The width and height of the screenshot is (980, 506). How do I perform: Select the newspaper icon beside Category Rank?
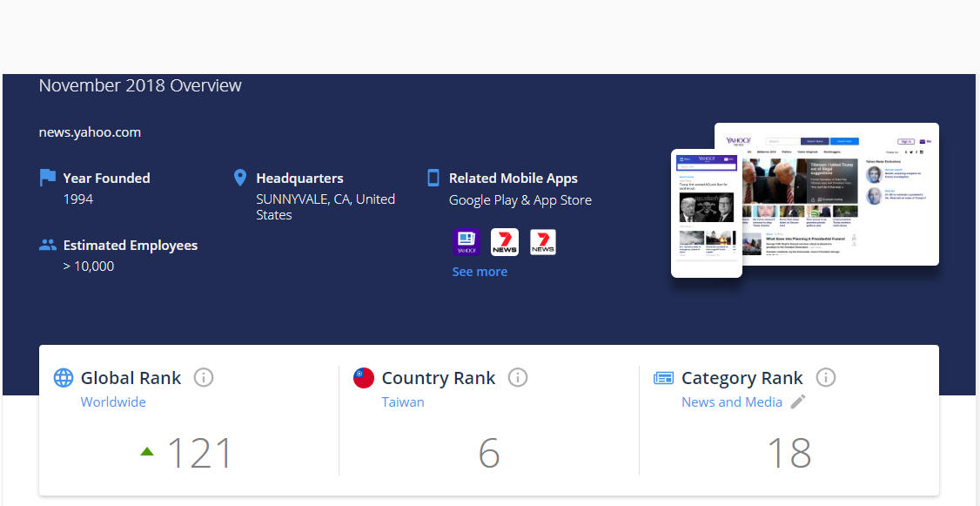[664, 378]
